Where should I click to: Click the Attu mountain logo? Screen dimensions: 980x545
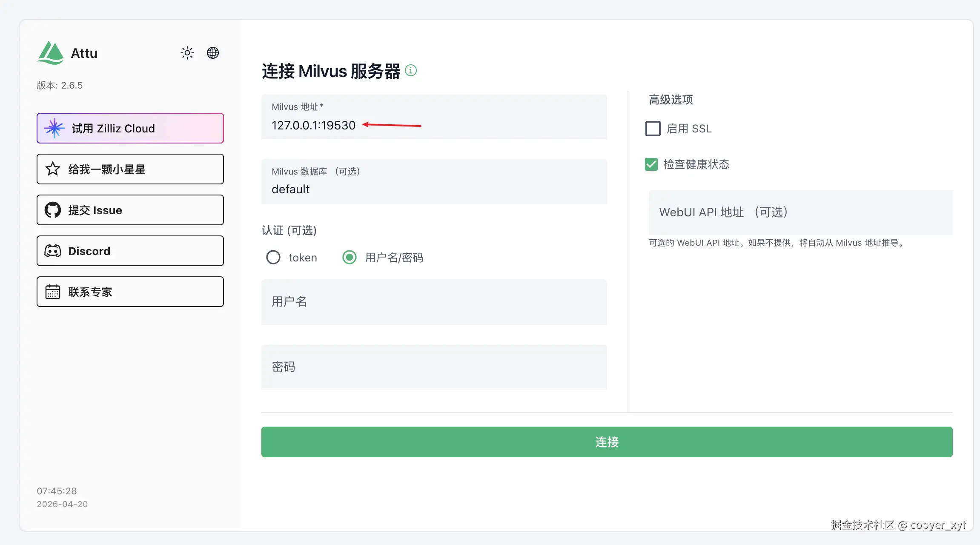[x=50, y=53]
